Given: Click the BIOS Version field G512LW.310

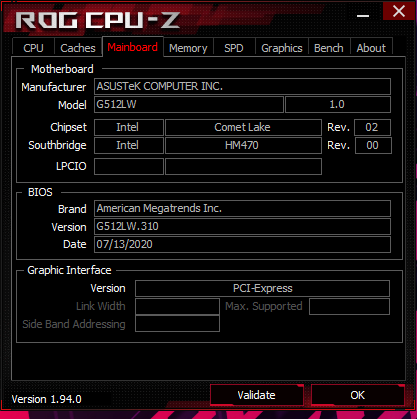Looking at the screenshot, I should coord(242,227).
